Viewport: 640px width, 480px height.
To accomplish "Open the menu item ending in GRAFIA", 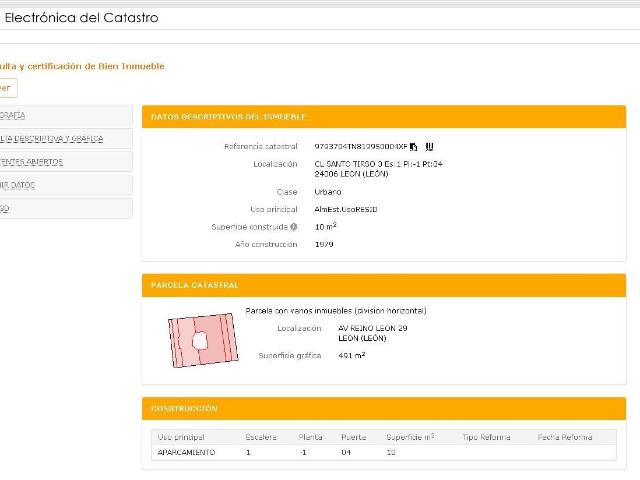I will (66, 116).
